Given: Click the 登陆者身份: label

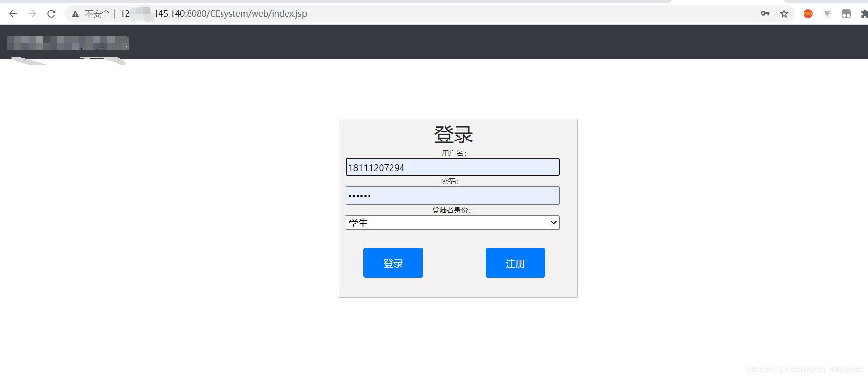Looking at the screenshot, I should tap(451, 210).
